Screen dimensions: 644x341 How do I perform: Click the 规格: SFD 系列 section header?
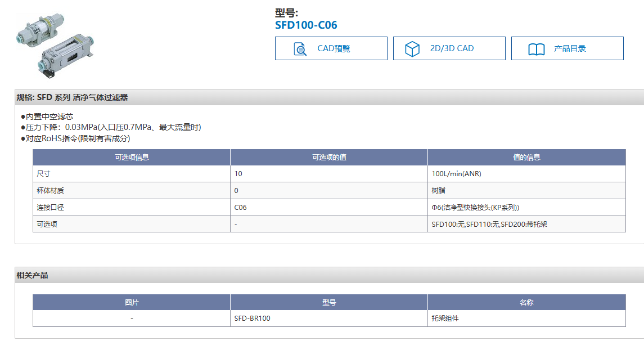pos(73,97)
